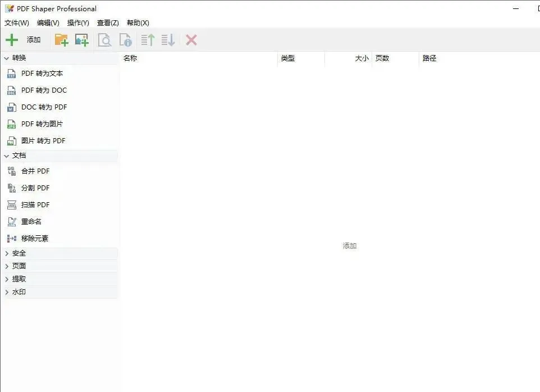
Task: Click the 图片 转为 PDF icon
Action: (11, 141)
